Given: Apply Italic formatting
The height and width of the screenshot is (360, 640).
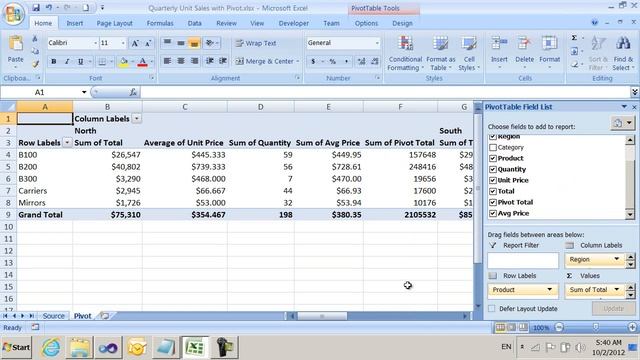Looking at the screenshot, I should pos(67,62).
